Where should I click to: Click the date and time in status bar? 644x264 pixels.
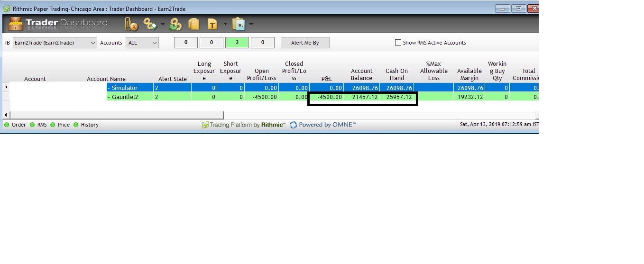499,125
